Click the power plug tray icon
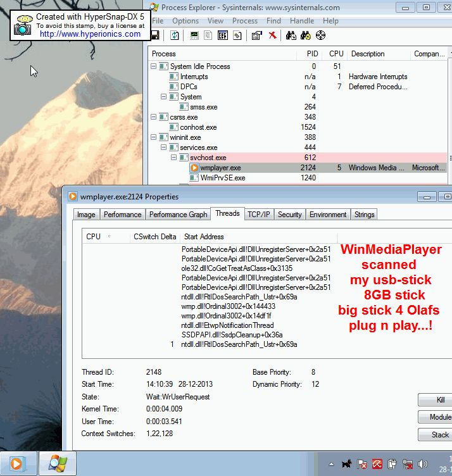The width and height of the screenshot is (452, 476). [392, 464]
